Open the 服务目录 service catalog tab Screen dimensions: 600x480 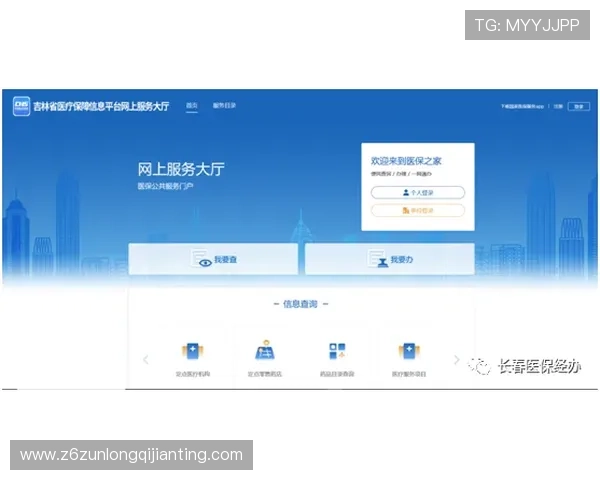coord(224,106)
